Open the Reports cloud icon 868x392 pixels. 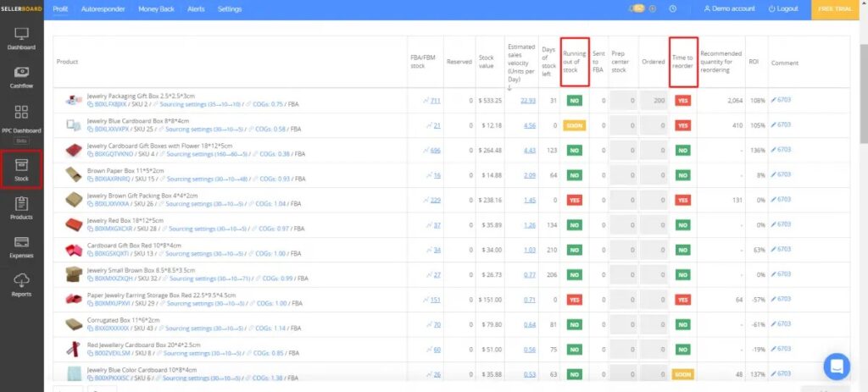click(x=22, y=284)
